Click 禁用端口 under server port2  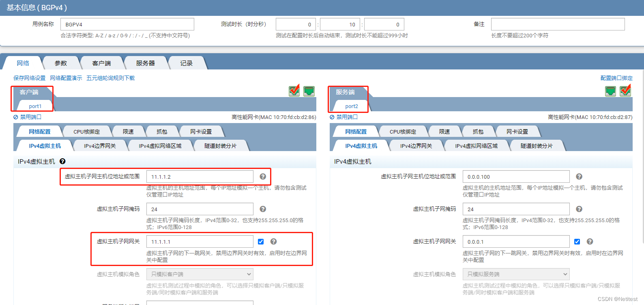(344, 117)
